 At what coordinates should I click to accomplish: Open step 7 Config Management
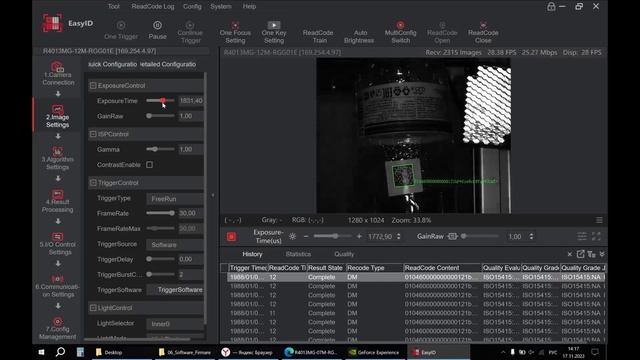pos(58,328)
